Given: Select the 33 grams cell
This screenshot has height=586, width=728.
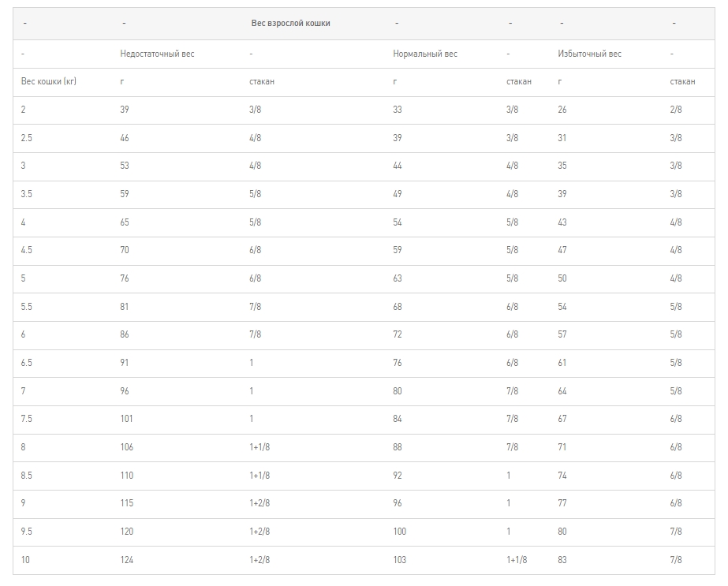Looking at the screenshot, I should pos(397,110).
